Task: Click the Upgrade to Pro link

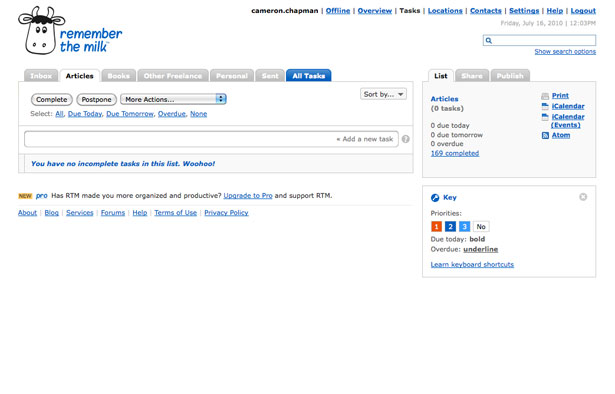Action: pyautogui.click(x=247, y=196)
